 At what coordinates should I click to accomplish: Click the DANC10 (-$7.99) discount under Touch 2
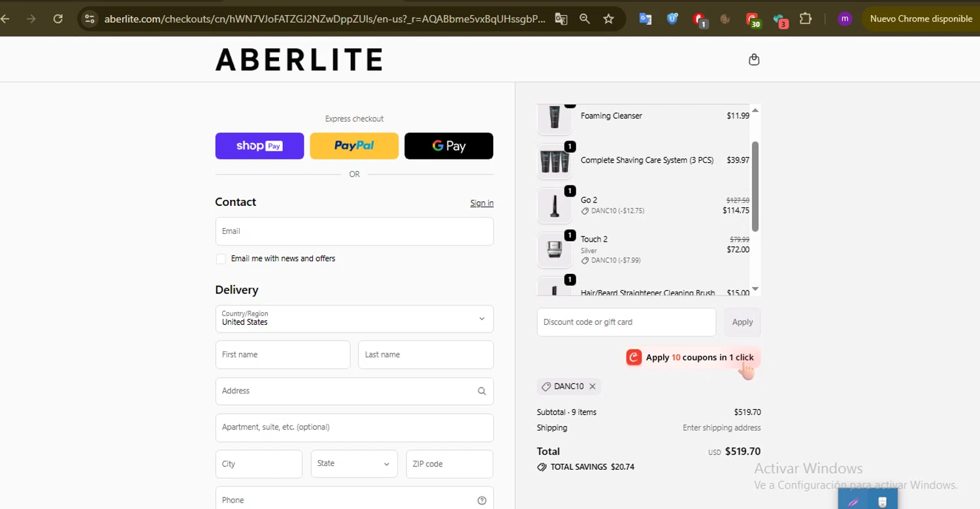(x=611, y=260)
